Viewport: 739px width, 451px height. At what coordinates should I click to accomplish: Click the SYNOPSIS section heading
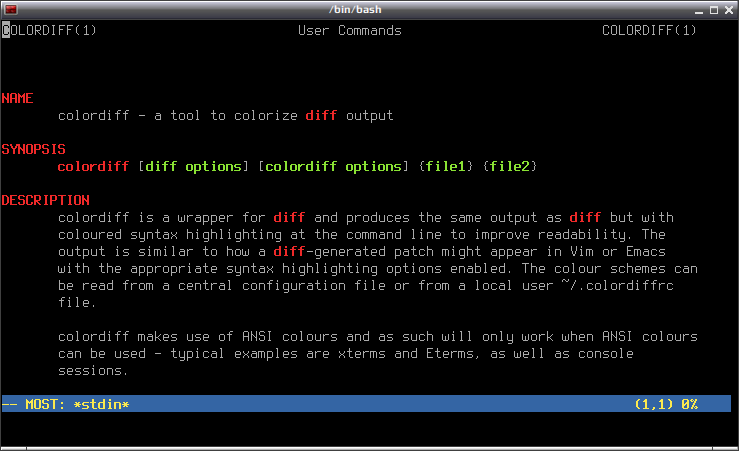click(x=33, y=149)
